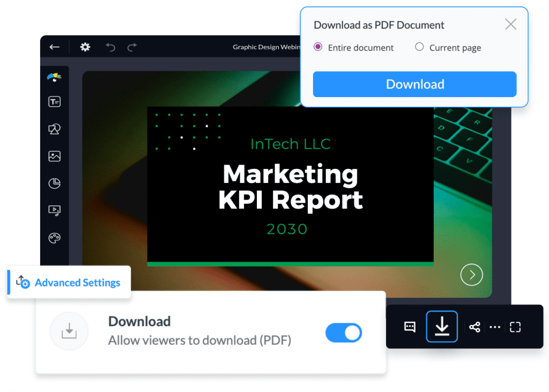Advance to the next slide with the chevron
The image size is (549, 392).
coord(471,275)
